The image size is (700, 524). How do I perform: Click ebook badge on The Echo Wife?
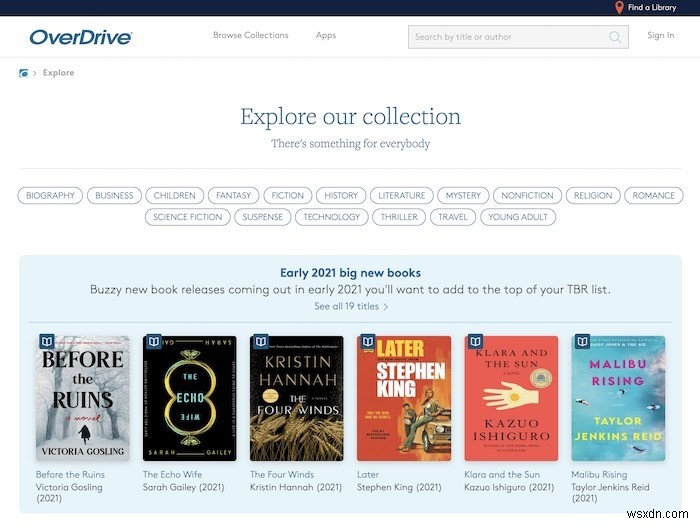154,341
